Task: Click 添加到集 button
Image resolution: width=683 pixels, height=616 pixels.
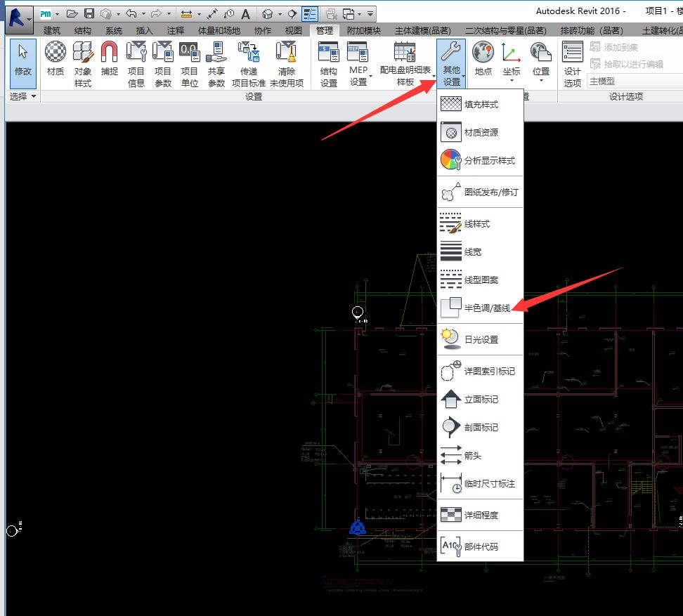Action: 613,47
